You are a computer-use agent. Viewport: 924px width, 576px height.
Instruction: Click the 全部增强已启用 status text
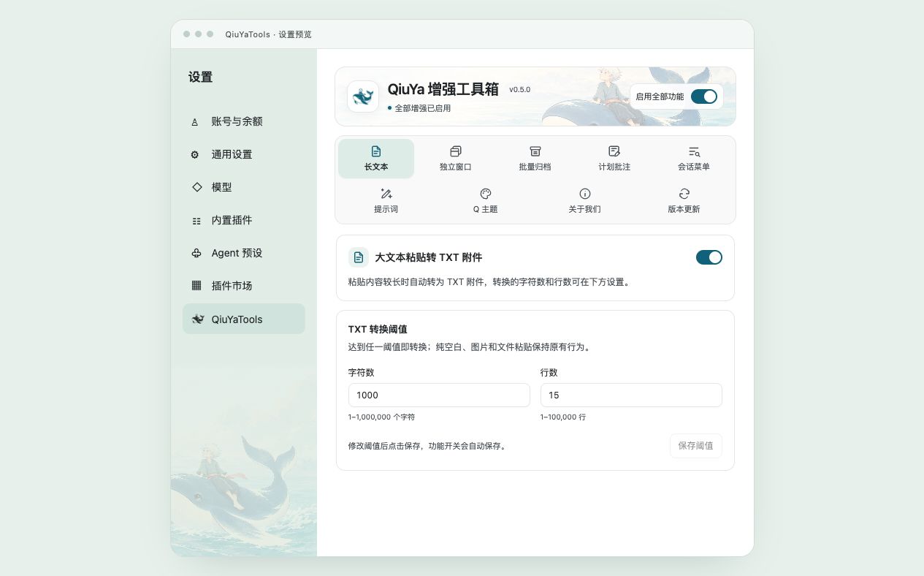pos(423,108)
